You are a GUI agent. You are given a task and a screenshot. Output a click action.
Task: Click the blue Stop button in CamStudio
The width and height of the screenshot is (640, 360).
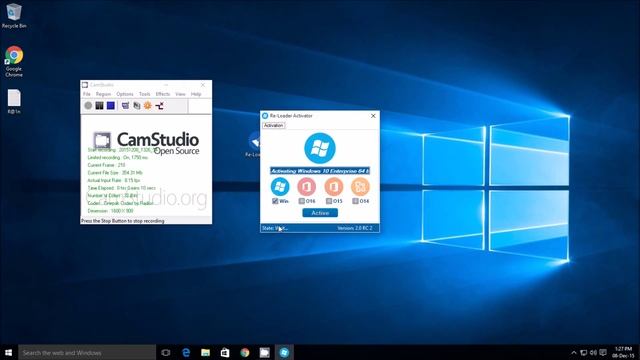(111, 106)
